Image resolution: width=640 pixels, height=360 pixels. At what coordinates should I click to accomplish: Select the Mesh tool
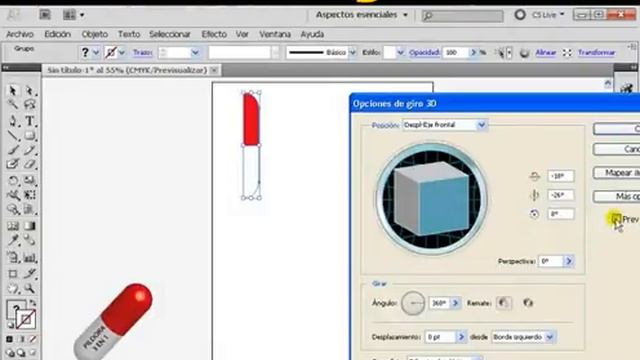(x=13, y=226)
